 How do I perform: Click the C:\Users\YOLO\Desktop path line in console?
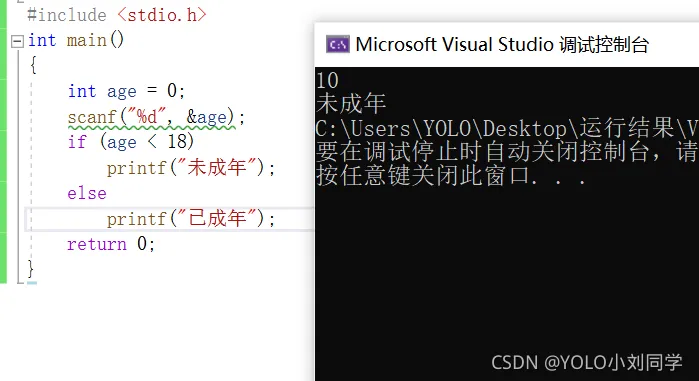(507, 128)
